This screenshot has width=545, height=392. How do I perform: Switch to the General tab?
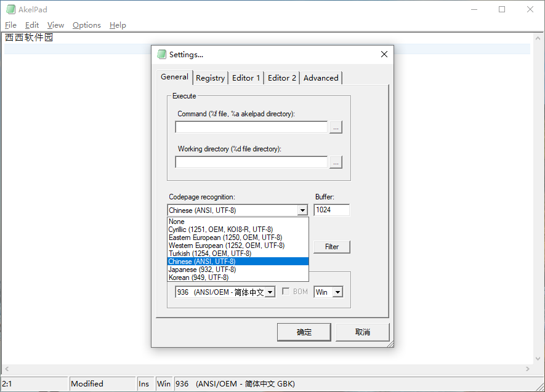(x=174, y=77)
